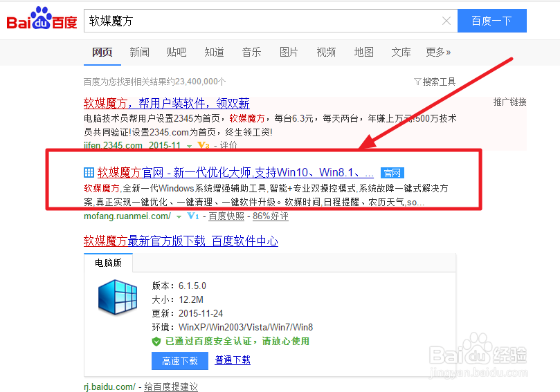This screenshot has width=560, height=392.
Task: Click the rj.baidu.com/ URL
Action: 109,386
